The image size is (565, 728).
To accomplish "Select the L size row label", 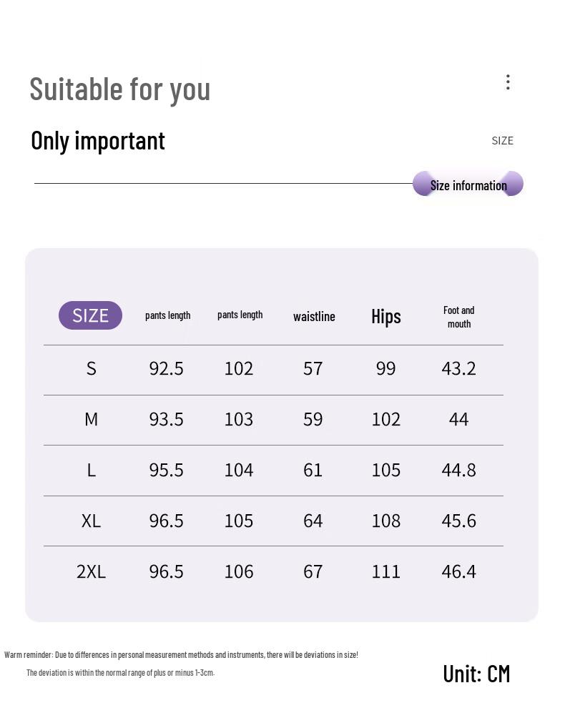I will [91, 470].
